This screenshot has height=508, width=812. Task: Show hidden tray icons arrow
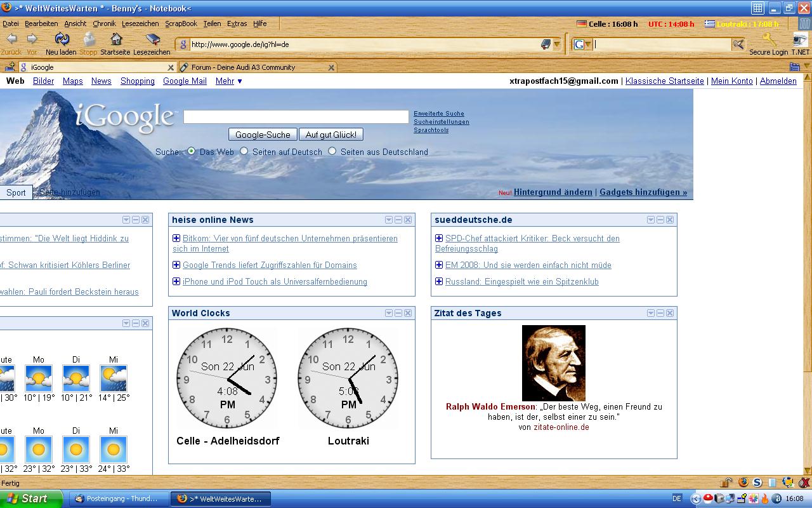click(696, 499)
